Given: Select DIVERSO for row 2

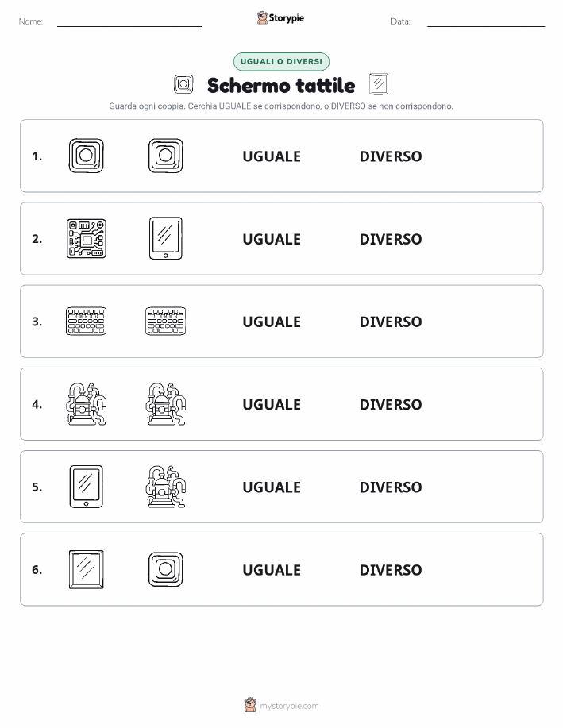Looking at the screenshot, I should (x=391, y=239).
